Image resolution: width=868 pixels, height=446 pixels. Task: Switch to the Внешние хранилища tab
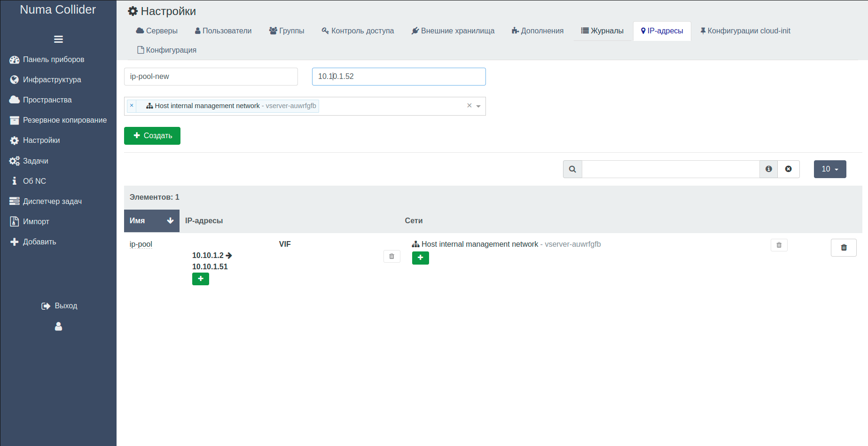click(x=453, y=31)
